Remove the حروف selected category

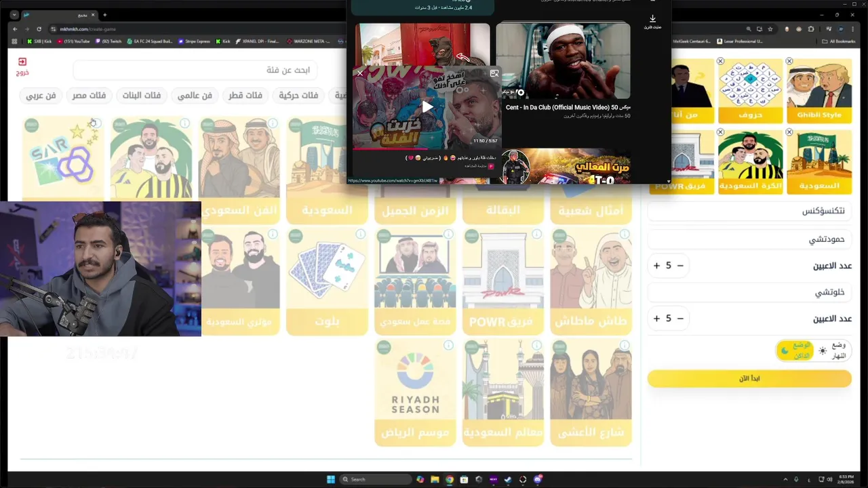[x=721, y=62]
